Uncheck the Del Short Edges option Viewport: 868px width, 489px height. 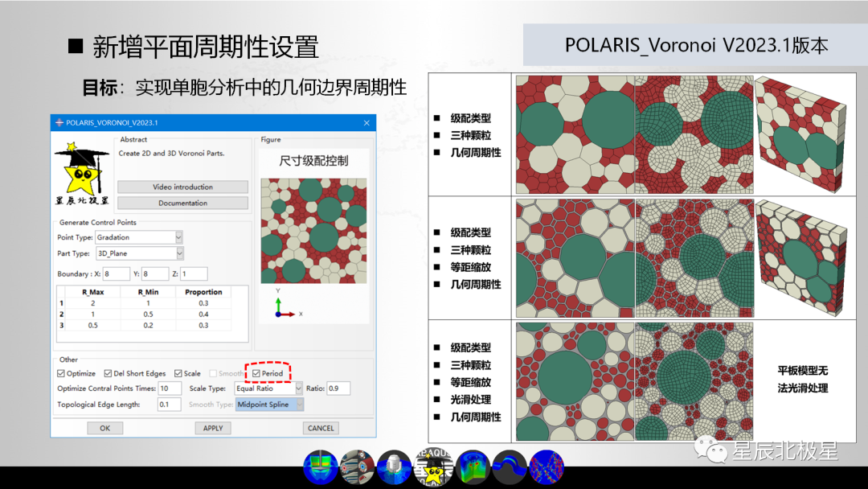pyautogui.click(x=107, y=373)
